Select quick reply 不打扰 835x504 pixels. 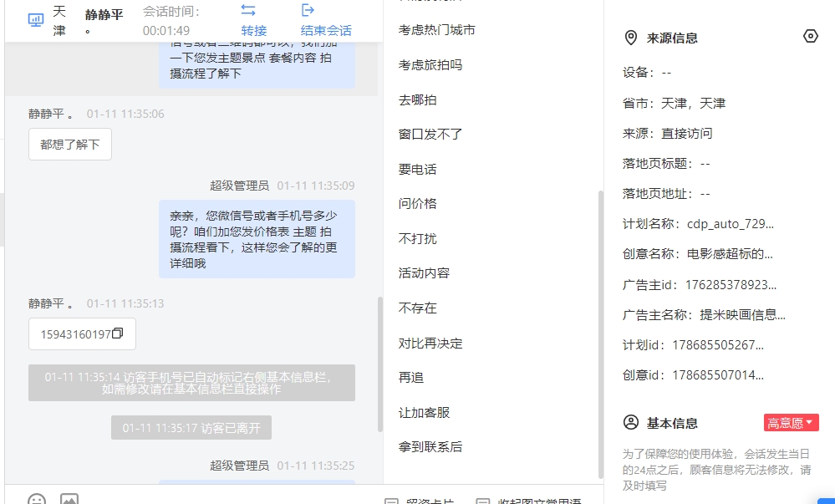pyautogui.click(x=418, y=239)
